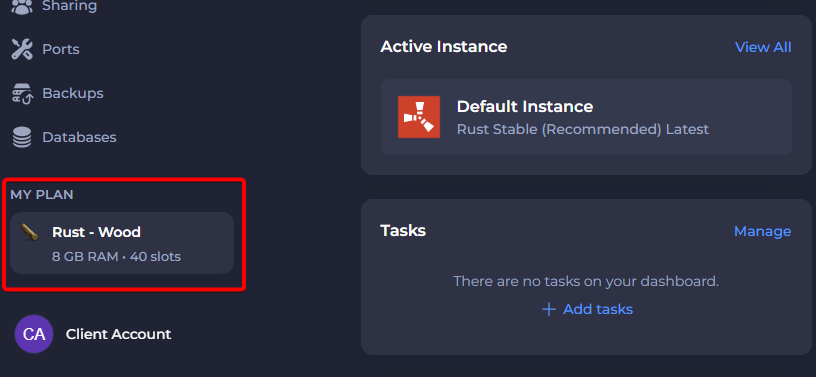
Task: Click the Active Instance heading
Action: click(x=444, y=47)
